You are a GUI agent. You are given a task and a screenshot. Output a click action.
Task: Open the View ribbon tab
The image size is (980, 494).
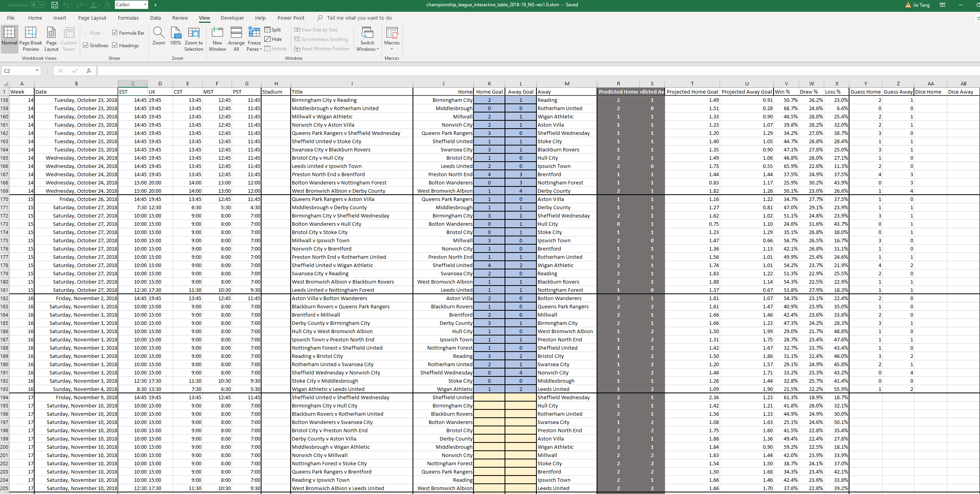coord(203,18)
